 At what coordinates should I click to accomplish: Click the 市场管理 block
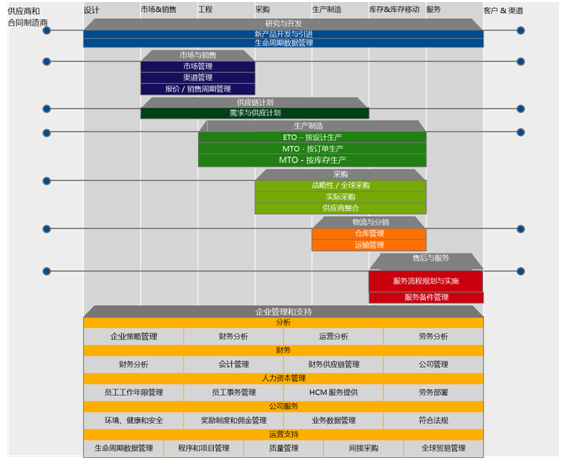click(x=198, y=67)
